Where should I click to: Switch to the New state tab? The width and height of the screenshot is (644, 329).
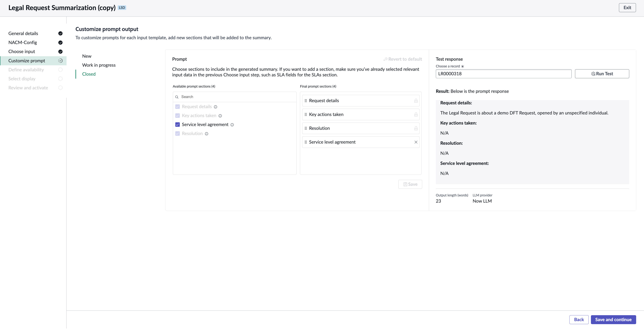(x=87, y=56)
